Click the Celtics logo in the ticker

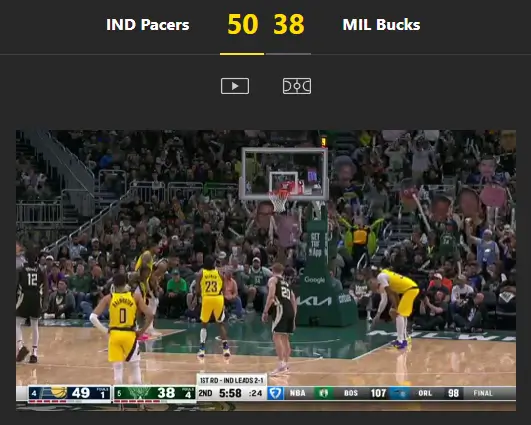pos(324,393)
